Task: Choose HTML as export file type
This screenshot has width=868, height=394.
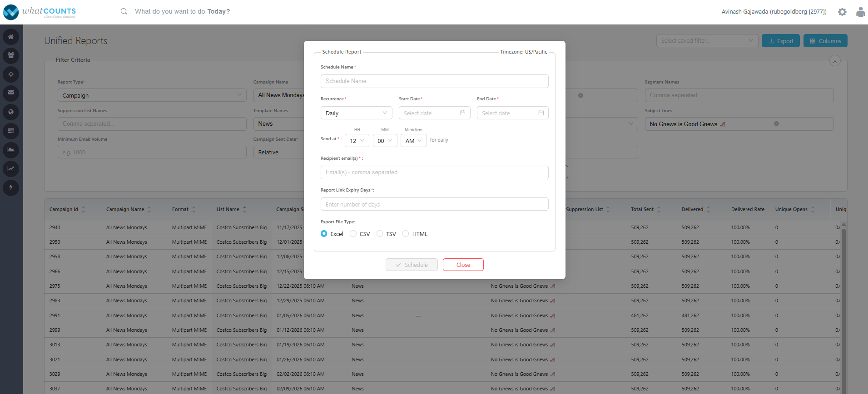Action: pyautogui.click(x=406, y=234)
